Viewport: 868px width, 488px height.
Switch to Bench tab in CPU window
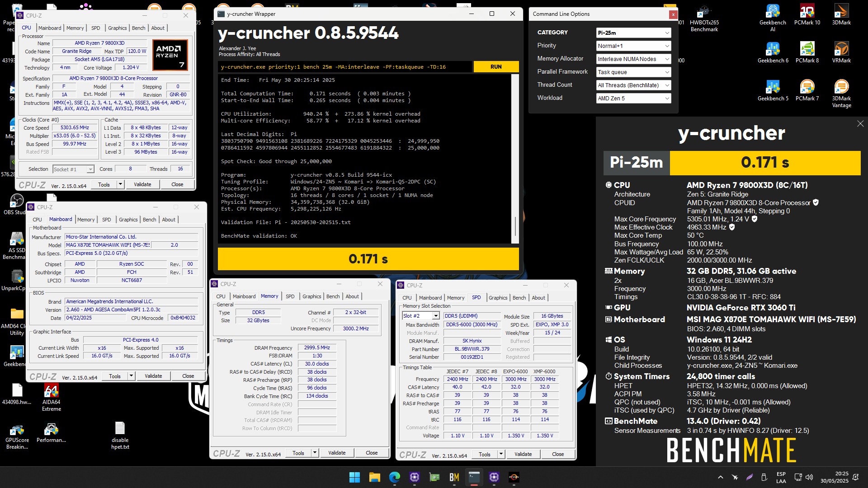tap(138, 28)
